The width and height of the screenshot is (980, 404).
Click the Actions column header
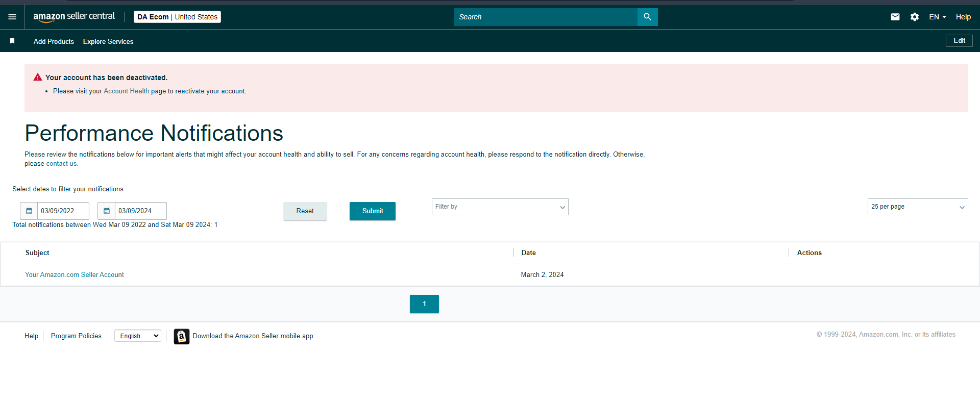tap(810, 253)
